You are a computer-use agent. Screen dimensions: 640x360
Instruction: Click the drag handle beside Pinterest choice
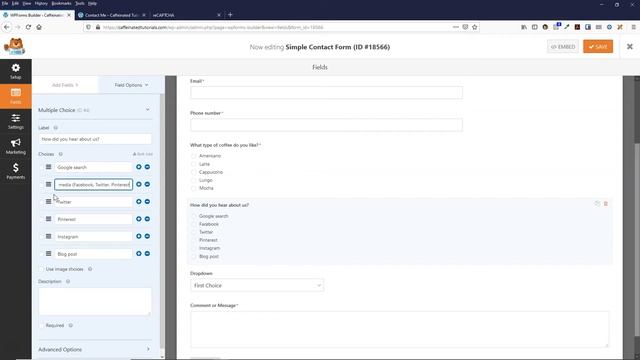[x=49, y=219]
